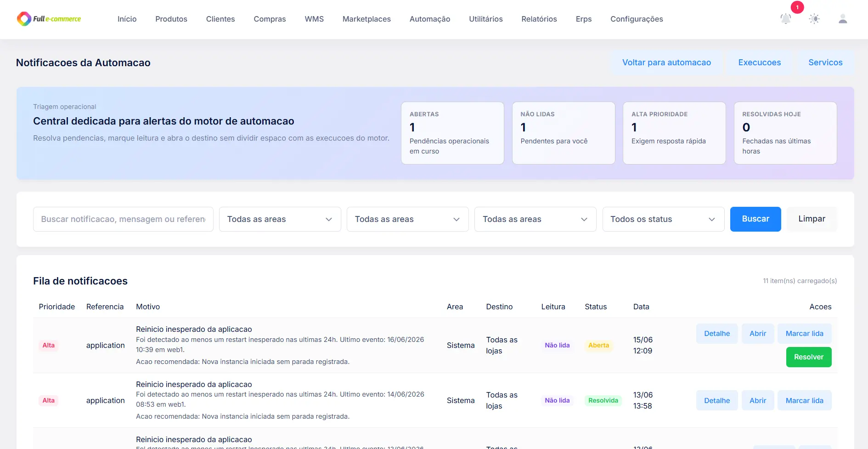
Task: Click Abrir on the 15/06 notification
Action: [x=758, y=334]
